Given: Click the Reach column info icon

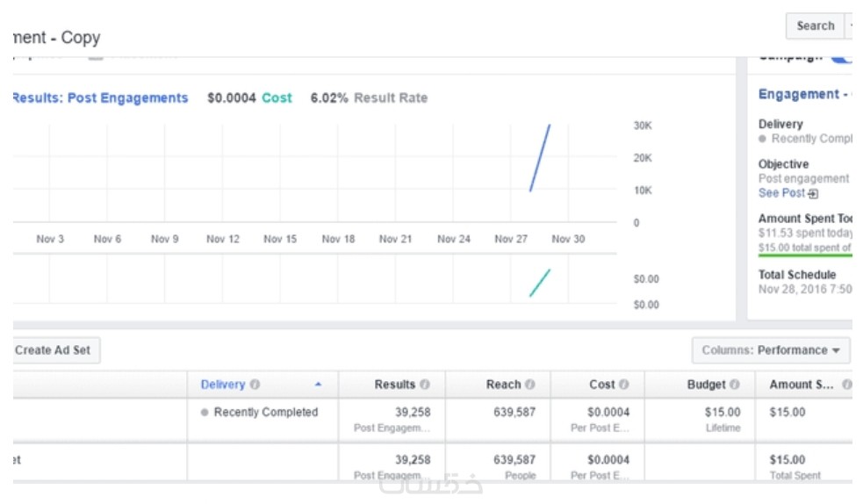Looking at the screenshot, I should point(530,385).
